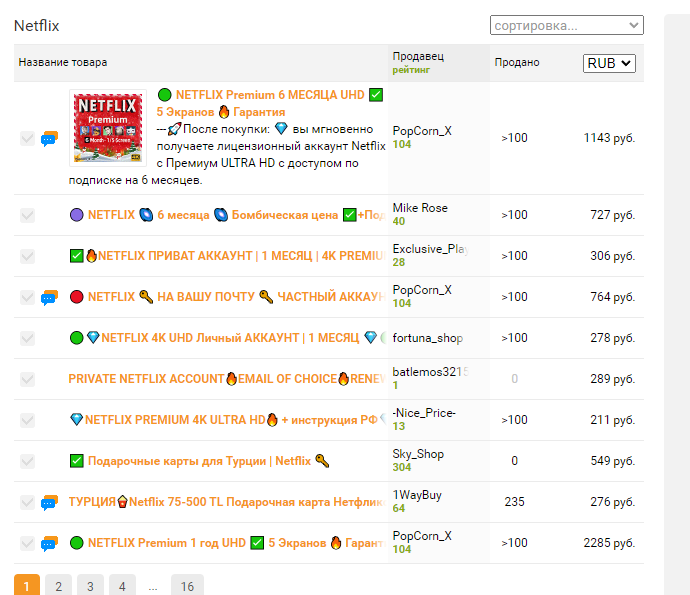Open chat icon for ТУРЦИЯ Netflix listing
690x595 pixels.
pos(49,503)
